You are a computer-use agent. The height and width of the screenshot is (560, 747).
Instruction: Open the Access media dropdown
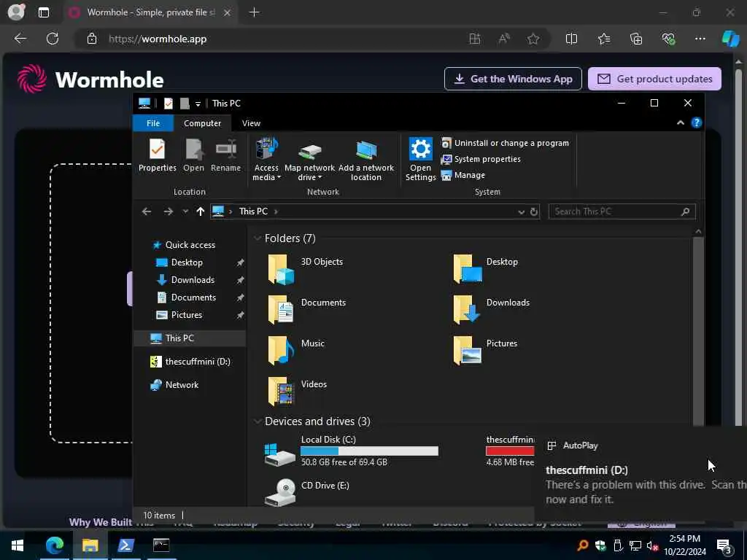[x=266, y=160]
